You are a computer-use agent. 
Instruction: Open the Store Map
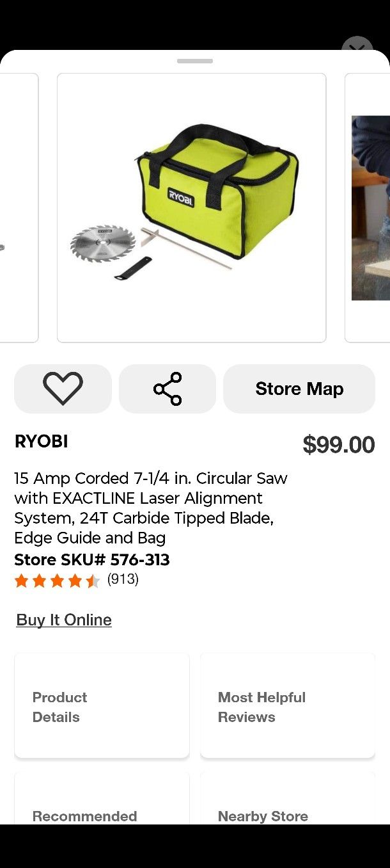[x=299, y=389]
